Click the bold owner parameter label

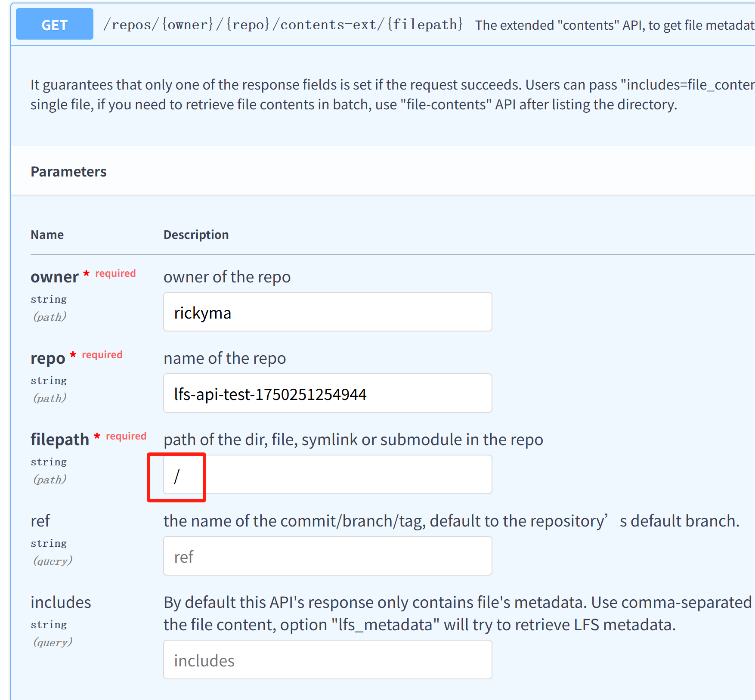coord(54,277)
